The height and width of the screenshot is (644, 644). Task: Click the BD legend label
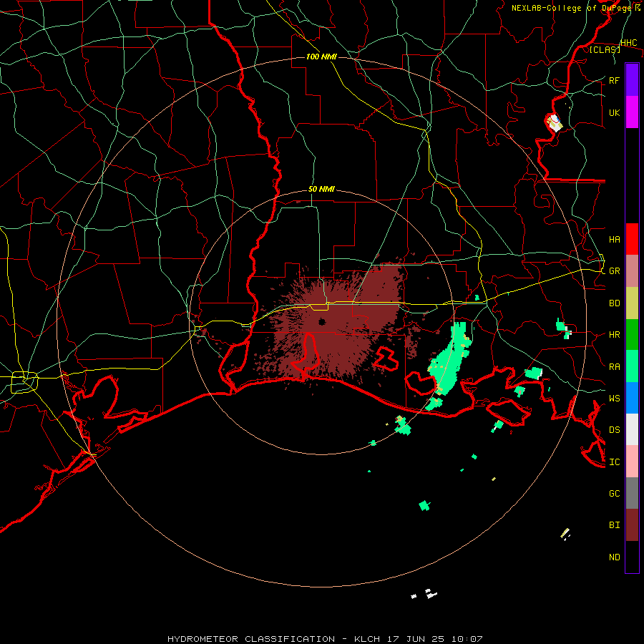pyautogui.click(x=614, y=303)
